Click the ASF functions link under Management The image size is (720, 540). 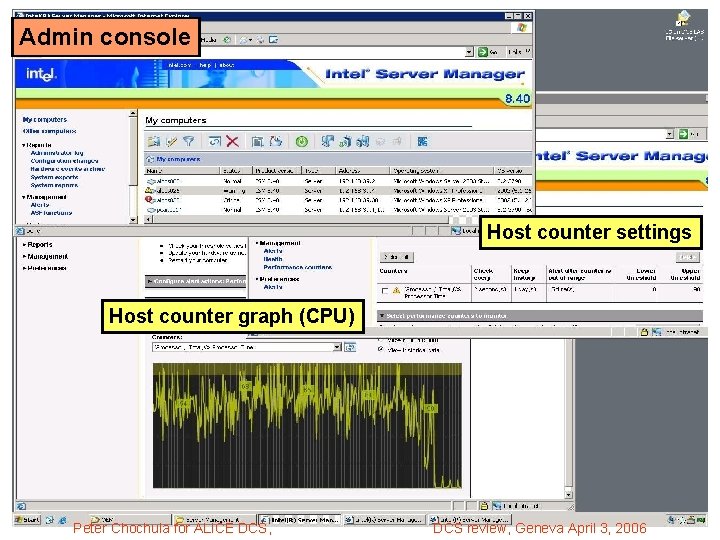tap(51, 213)
